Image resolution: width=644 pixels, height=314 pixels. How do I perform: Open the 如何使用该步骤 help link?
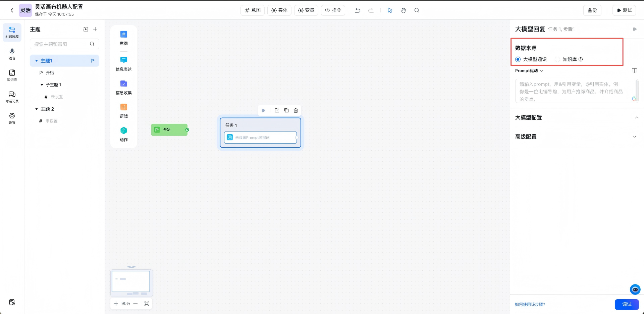pos(529,304)
